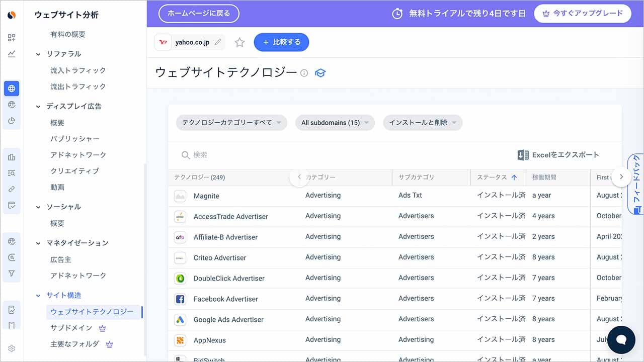Click the 稼働期間 column header
The width and height of the screenshot is (644, 362).
click(x=544, y=177)
